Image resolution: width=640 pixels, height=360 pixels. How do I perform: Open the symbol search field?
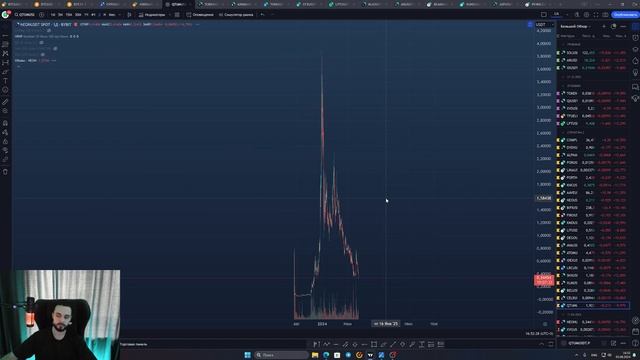click(25, 15)
